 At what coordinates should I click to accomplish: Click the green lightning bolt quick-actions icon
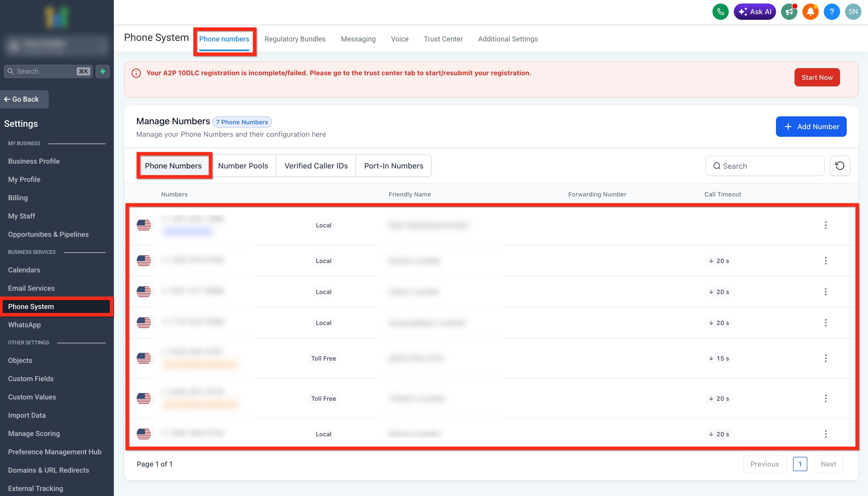[103, 71]
